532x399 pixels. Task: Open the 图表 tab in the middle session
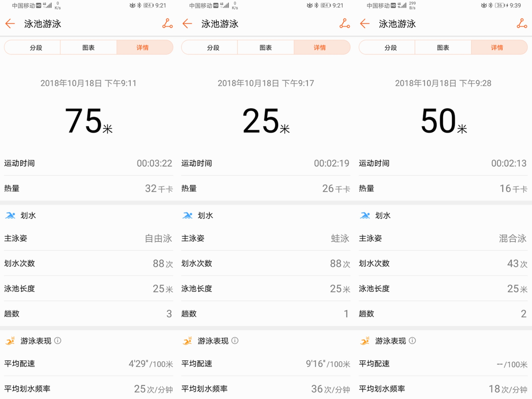click(265, 47)
